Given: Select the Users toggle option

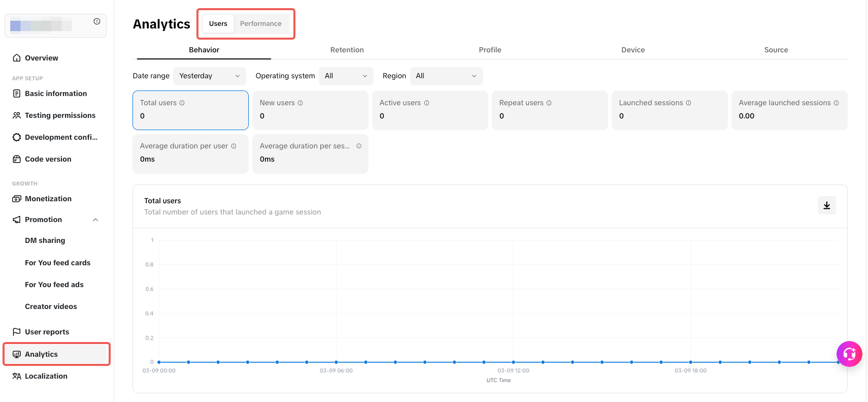Looking at the screenshot, I should tap(218, 24).
